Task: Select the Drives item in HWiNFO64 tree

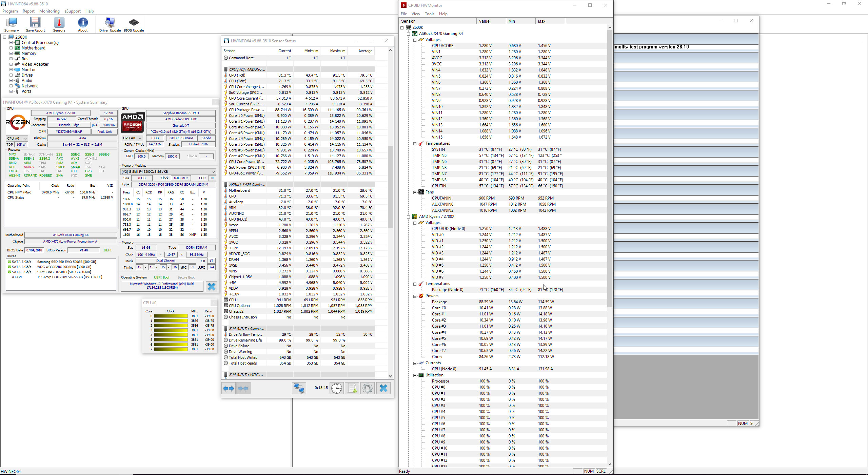Action: [27, 75]
